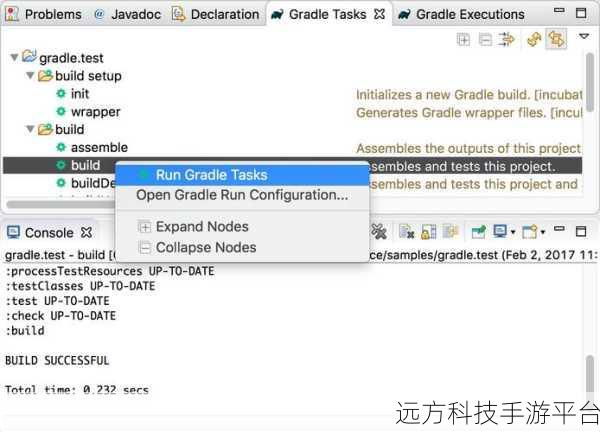Viewport: 600px width, 432px height.
Task: Minimize the Console view panel
Action: [559, 228]
